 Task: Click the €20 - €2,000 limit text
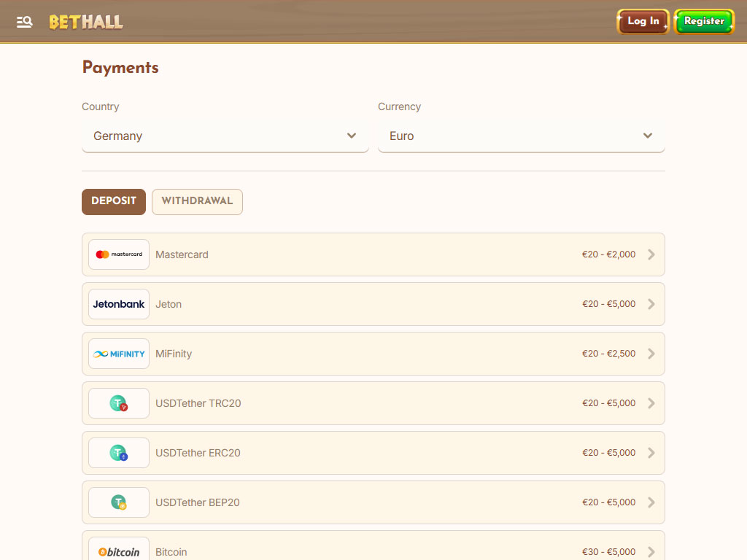609,254
